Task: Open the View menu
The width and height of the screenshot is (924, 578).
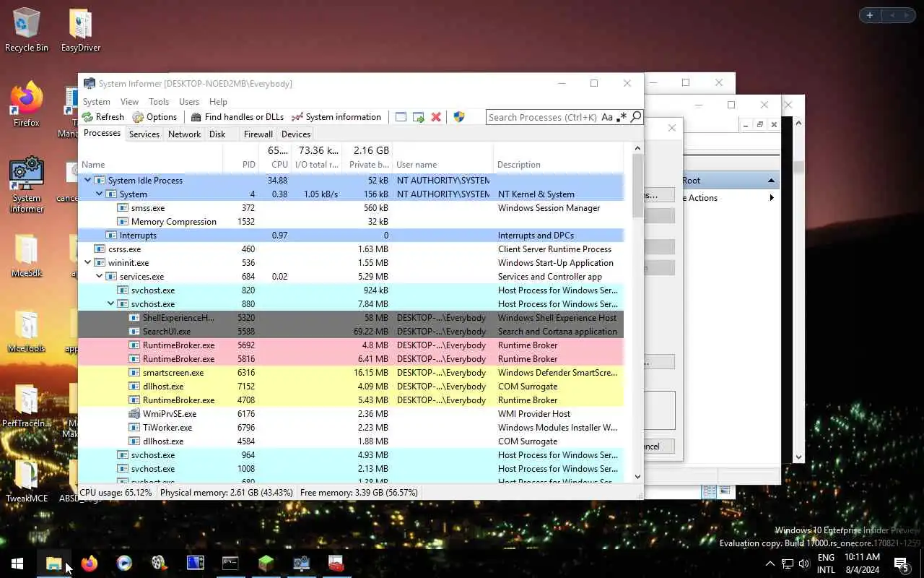Action: [129, 102]
